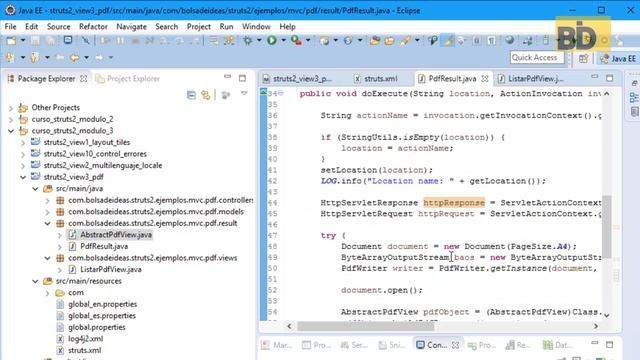Toggle Show Whitespace Characters pilcrow icon

[491, 40]
